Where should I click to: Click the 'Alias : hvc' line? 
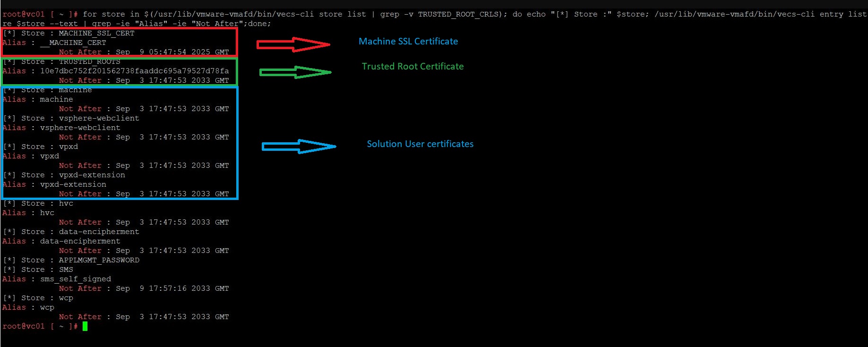28,213
